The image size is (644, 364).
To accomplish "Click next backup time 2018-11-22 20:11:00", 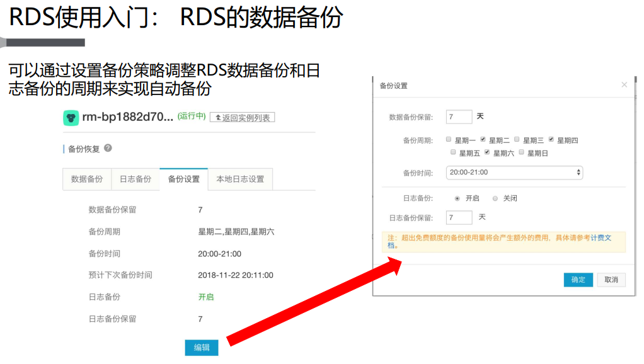I will coord(235,275).
